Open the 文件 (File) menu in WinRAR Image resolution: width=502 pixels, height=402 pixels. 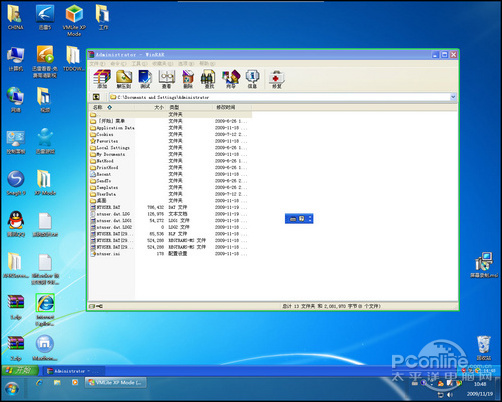(x=97, y=63)
